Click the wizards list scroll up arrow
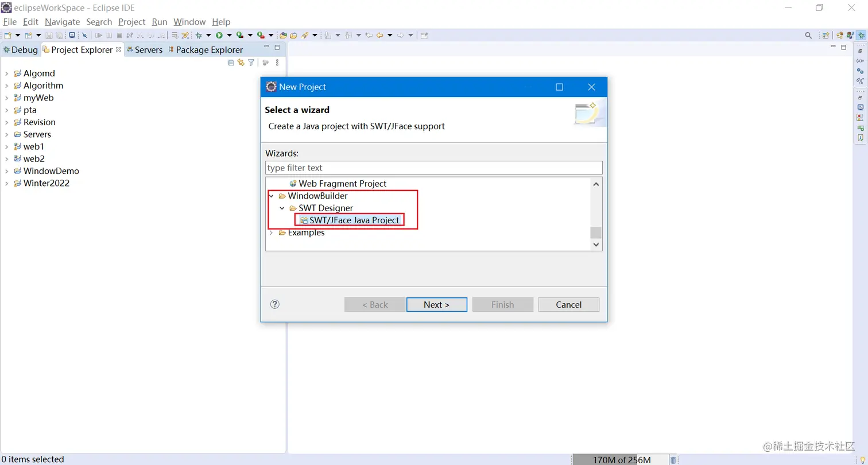This screenshot has height=465, width=868. (x=596, y=184)
